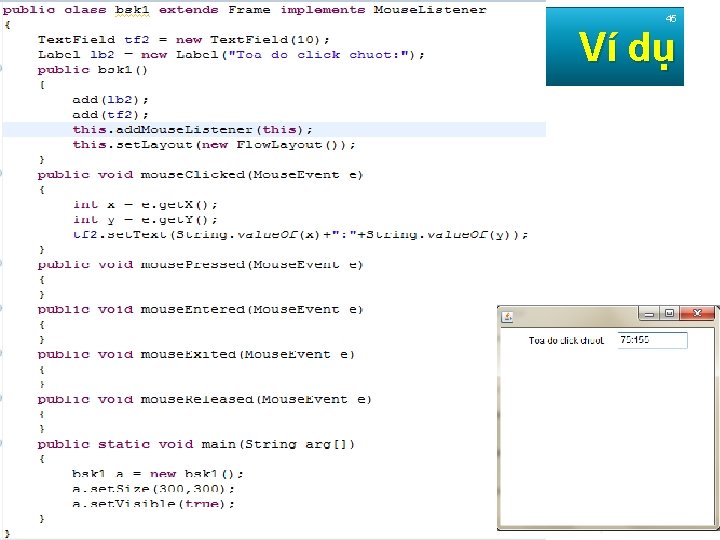Click the 'mousePressed(MouseEvent e)' method header
720x540 pixels.
coord(200,264)
